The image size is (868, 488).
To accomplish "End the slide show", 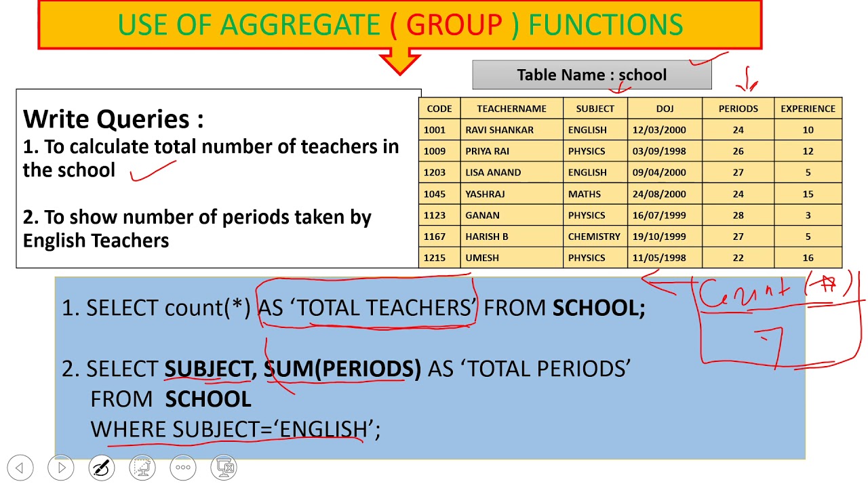I will (x=224, y=468).
